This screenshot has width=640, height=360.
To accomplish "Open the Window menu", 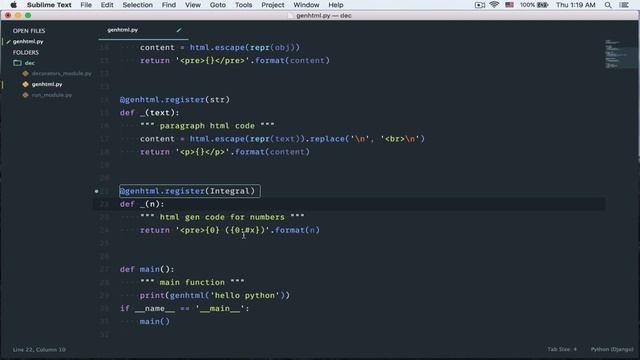I will point(306,5).
